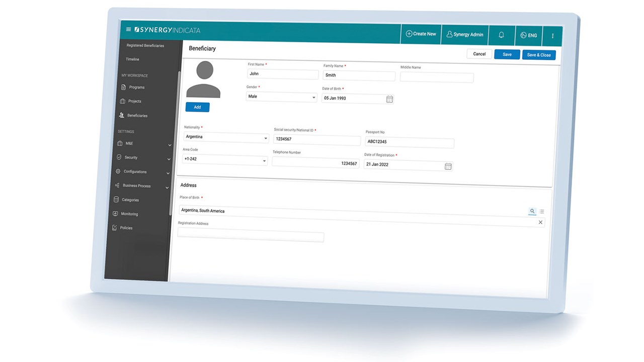Click the profile avatar placeholder
644x362 pixels.
203,79
